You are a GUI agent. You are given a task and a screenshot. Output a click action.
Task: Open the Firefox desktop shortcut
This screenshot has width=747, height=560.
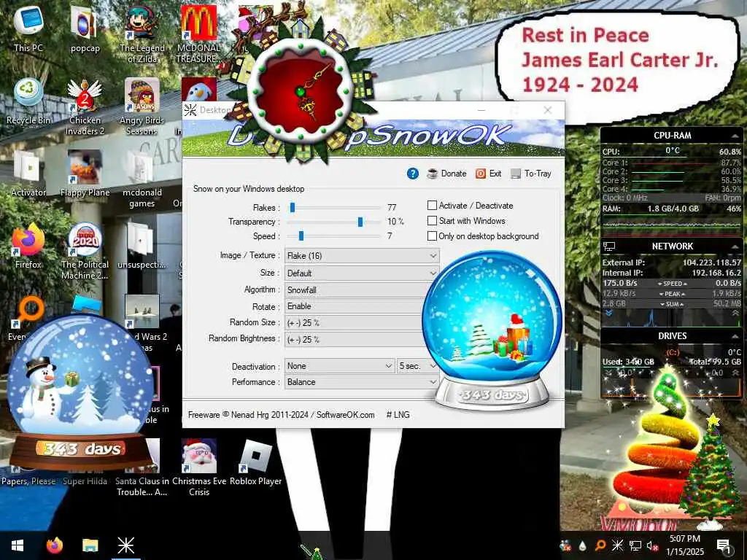[28, 246]
